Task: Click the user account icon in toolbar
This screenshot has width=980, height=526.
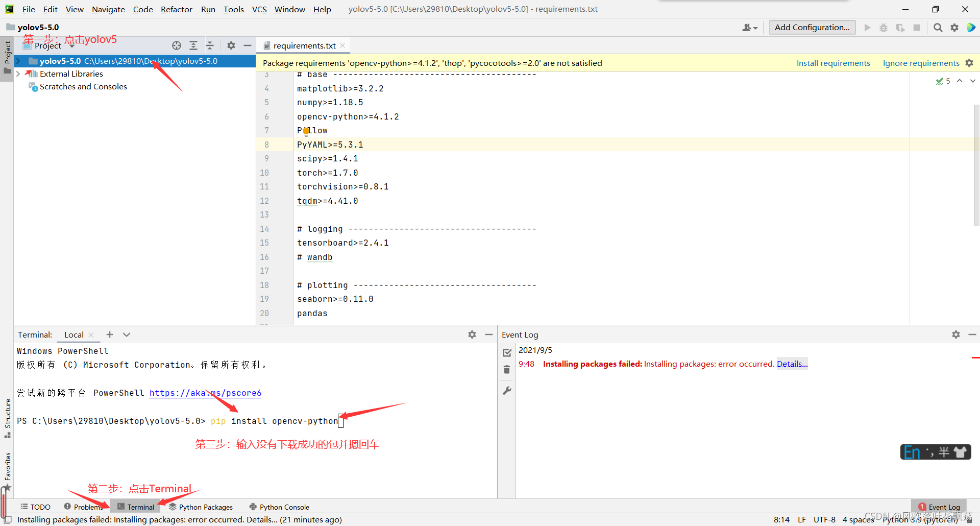Action: (x=747, y=28)
